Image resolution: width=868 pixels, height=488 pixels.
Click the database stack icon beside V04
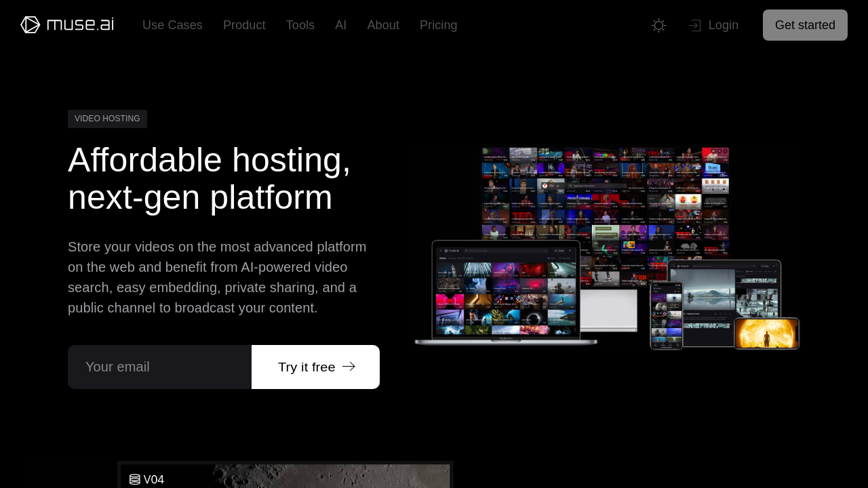(x=135, y=480)
